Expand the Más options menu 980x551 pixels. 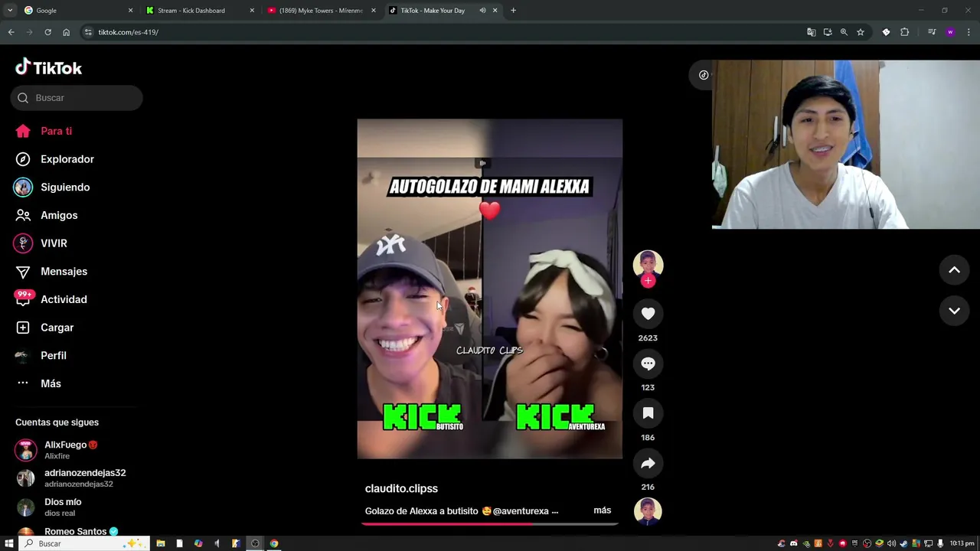[38, 383]
